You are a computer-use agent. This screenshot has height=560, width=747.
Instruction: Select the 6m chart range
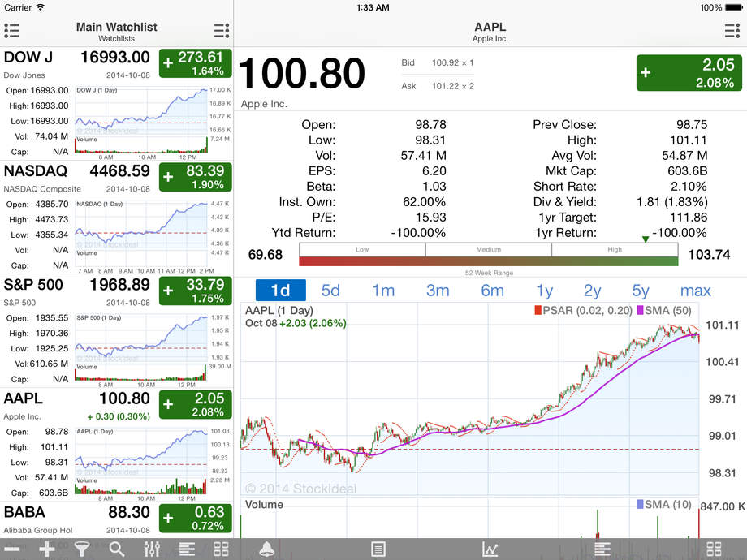pyautogui.click(x=492, y=290)
